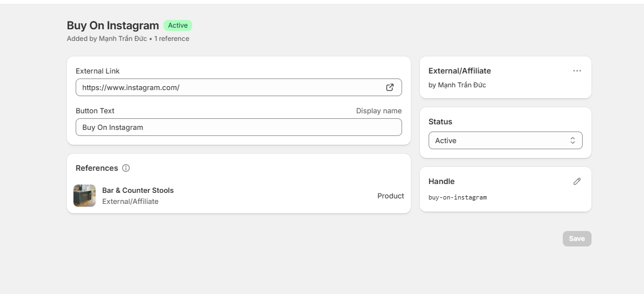Focus the Button Text input field
Viewport: 644px width, 294px height.
(x=239, y=127)
